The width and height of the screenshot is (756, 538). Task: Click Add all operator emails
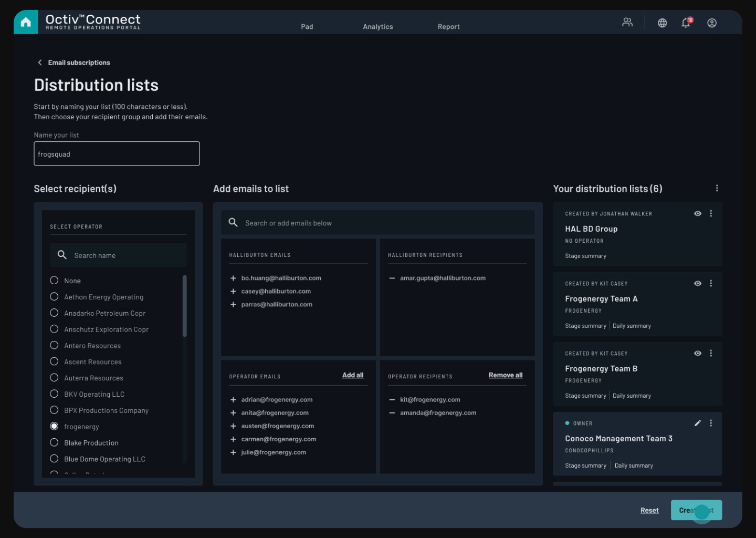click(x=353, y=375)
